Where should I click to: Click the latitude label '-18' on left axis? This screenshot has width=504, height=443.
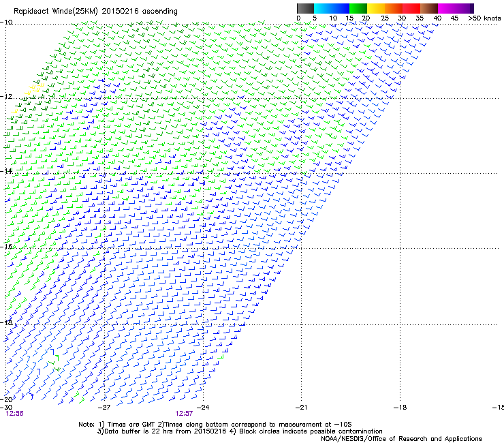coord(6,322)
